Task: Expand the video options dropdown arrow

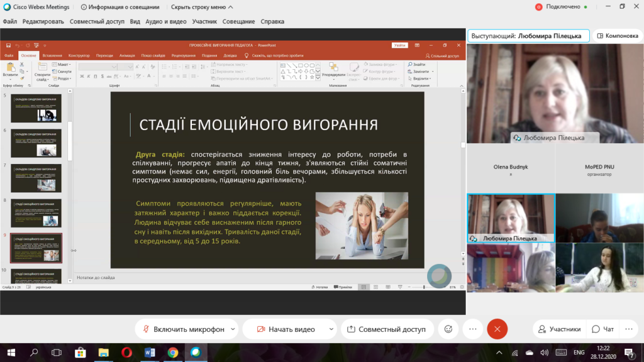Action: point(331,329)
